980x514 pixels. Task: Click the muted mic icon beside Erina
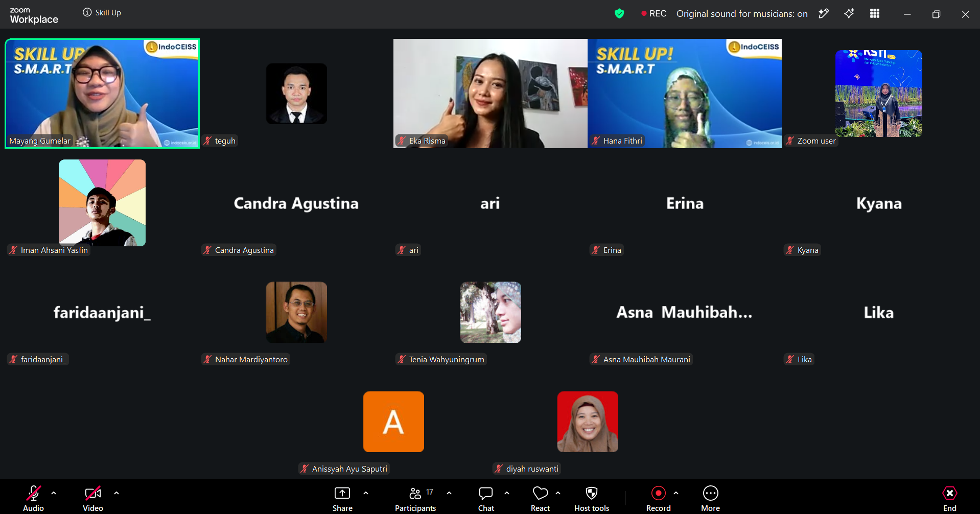(596, 250)
